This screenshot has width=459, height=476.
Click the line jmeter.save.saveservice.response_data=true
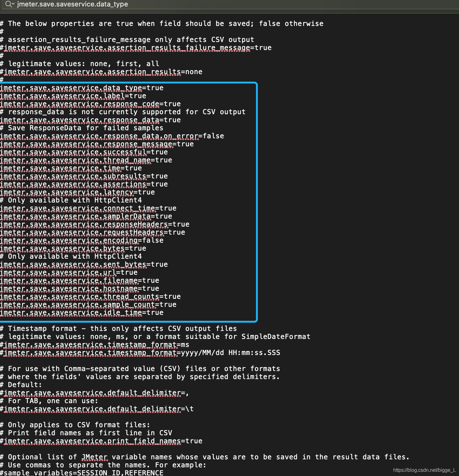(91, 120)
